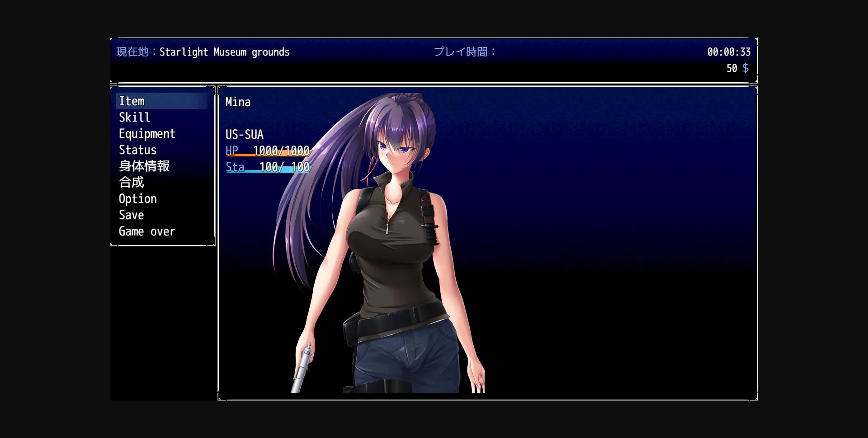Click the Starlight Museum grounds location text
The height and width of the screenshot is (438, 868).
click(224, 52)
